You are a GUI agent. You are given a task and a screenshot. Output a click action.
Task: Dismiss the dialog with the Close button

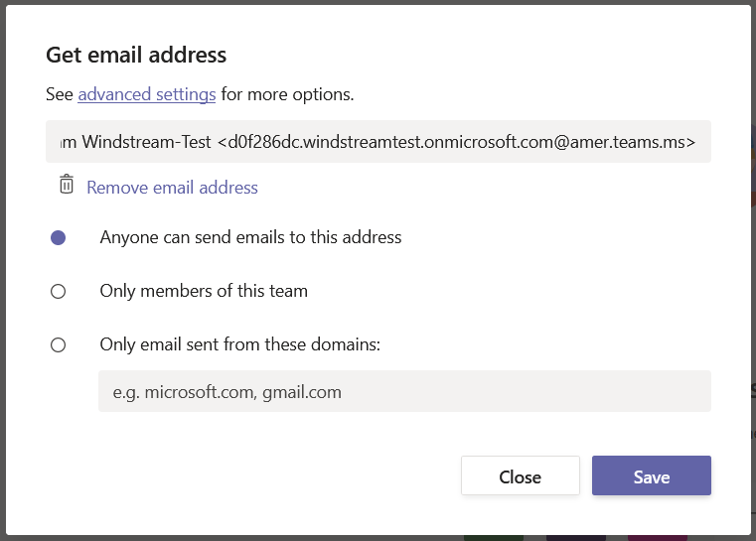(x=521, y=475)
